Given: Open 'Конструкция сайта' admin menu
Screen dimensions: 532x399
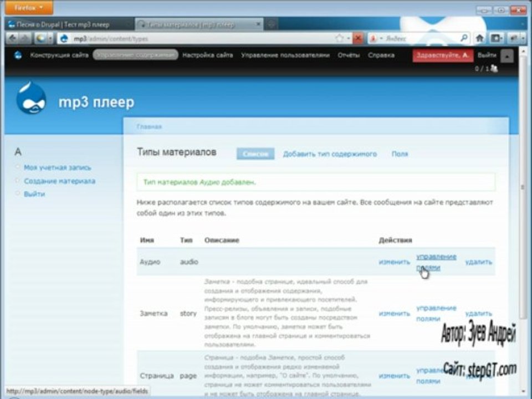Looking at the screenshot, I should 59,55.
